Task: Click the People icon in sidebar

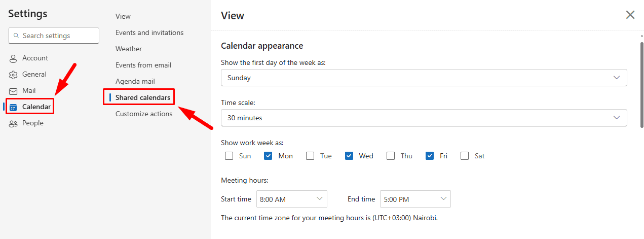Action: pos(13,123)
